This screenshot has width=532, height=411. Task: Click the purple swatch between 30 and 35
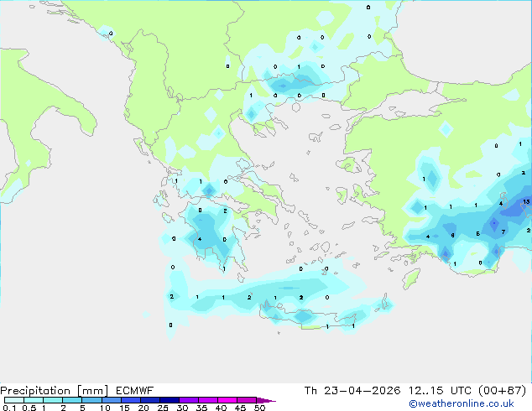click(188, 400)
